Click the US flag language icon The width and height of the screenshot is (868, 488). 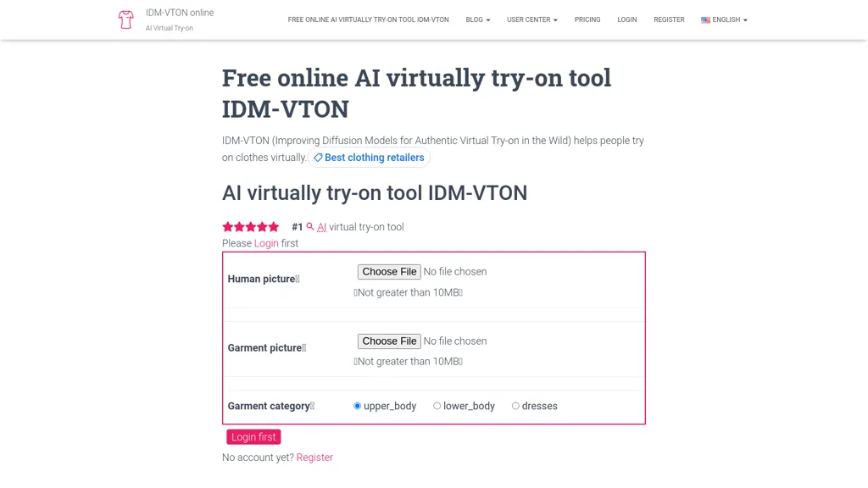(x=705, y=20)
